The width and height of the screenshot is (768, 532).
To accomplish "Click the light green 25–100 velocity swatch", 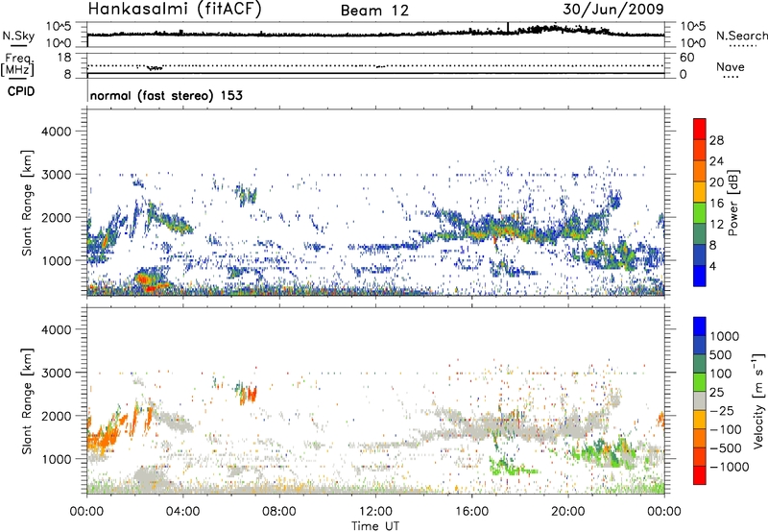I will pos(700,382).
